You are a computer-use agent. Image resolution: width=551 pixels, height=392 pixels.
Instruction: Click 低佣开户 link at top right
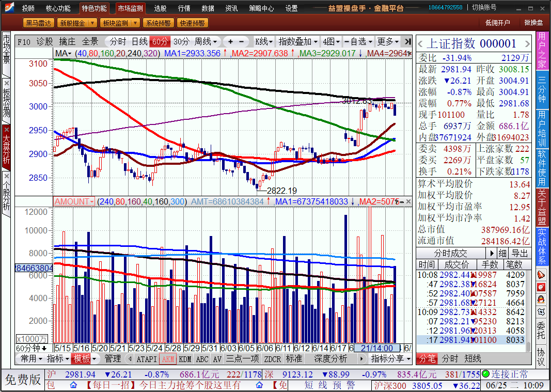[497, 23]
